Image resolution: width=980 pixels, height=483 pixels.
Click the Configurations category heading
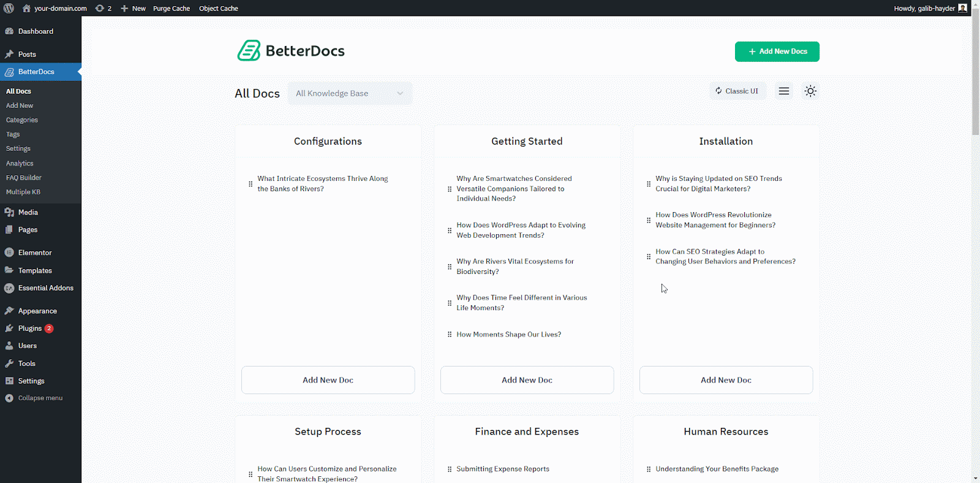328,141
